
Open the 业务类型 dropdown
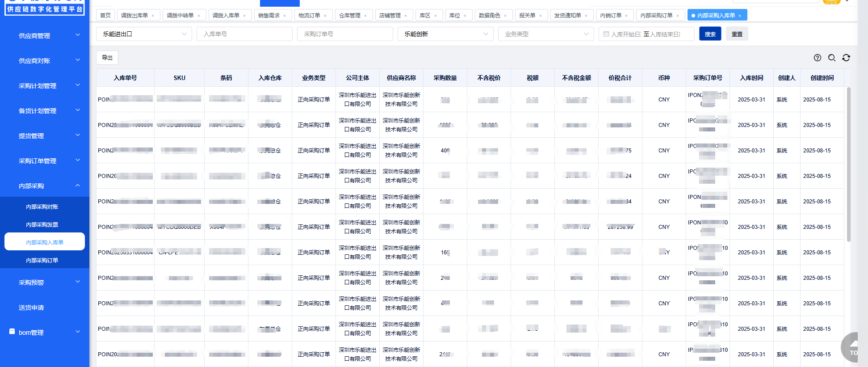[545, 34]
